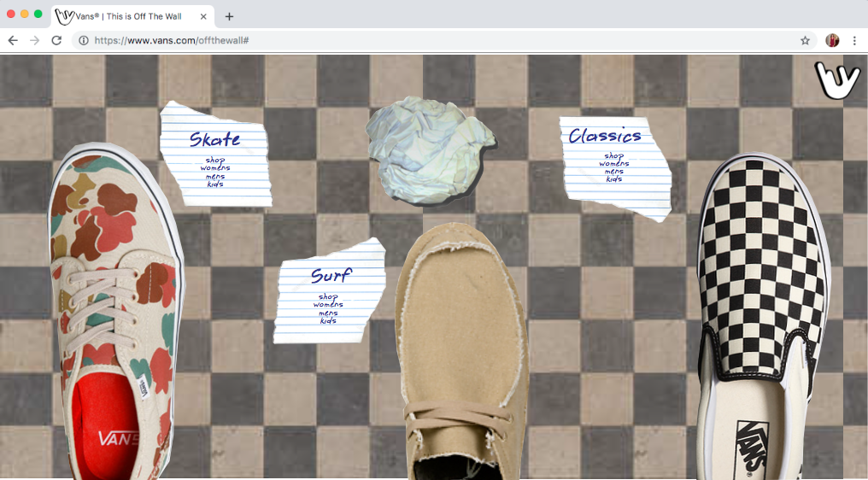
Task: Click 'womens' under Surf
Action: [x=328, y=305]
